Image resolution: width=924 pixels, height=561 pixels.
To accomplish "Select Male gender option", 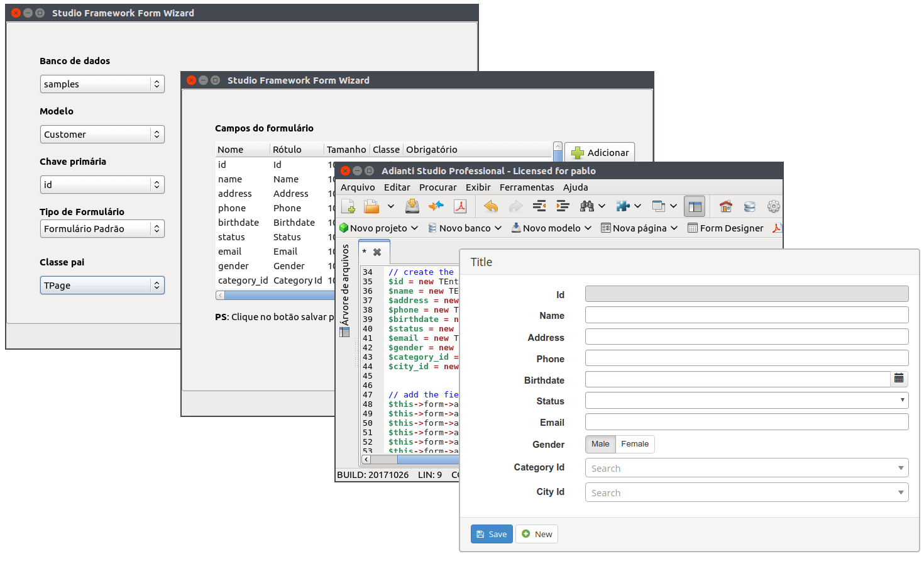I will coord(600,444).
